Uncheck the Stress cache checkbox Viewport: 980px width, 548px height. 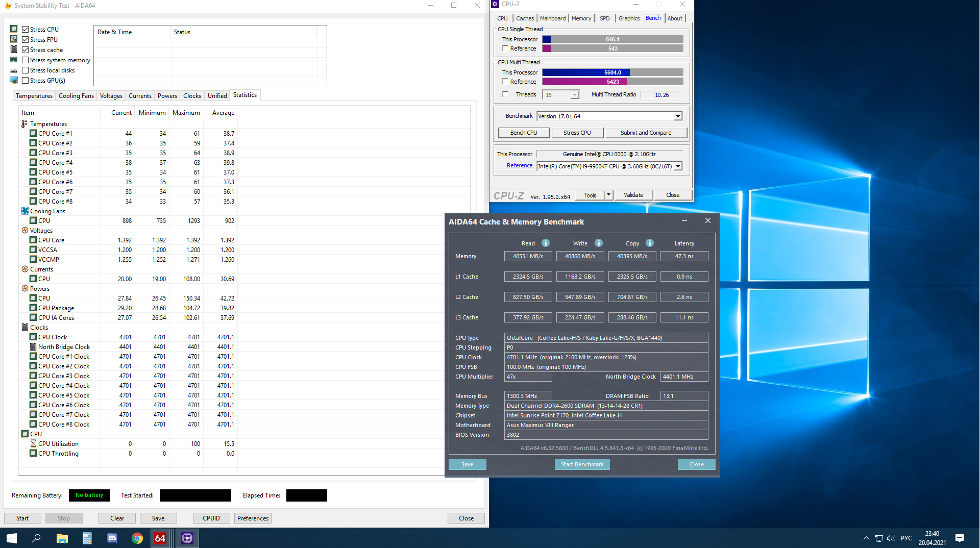pyautogui.click(x=25, y=49)
